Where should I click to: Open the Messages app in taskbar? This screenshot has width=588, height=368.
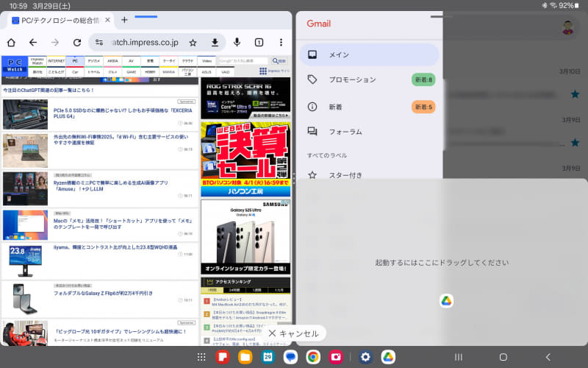pyautogui.click(x=290, y=357)
